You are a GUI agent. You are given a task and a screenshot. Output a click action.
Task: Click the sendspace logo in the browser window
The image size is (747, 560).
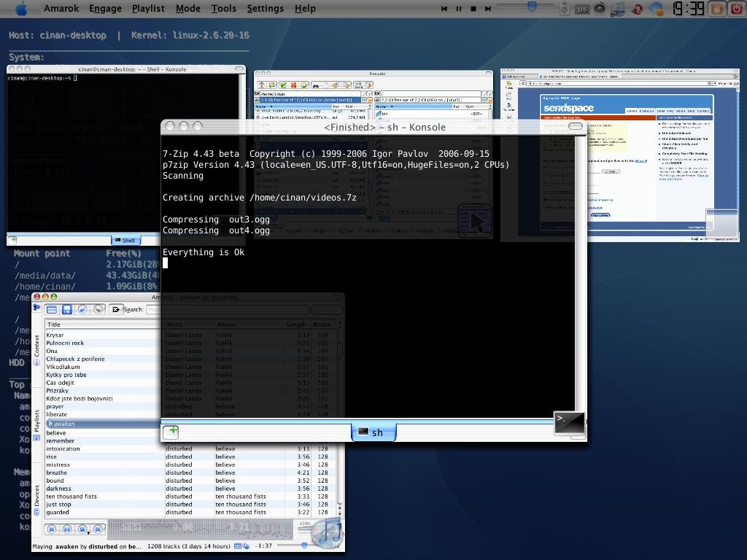coord(568,108)
